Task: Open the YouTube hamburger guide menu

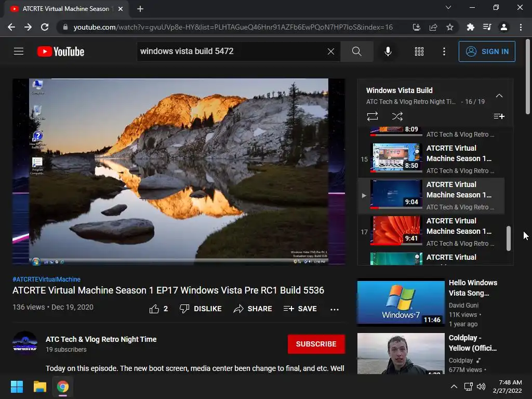Action: 19,51
